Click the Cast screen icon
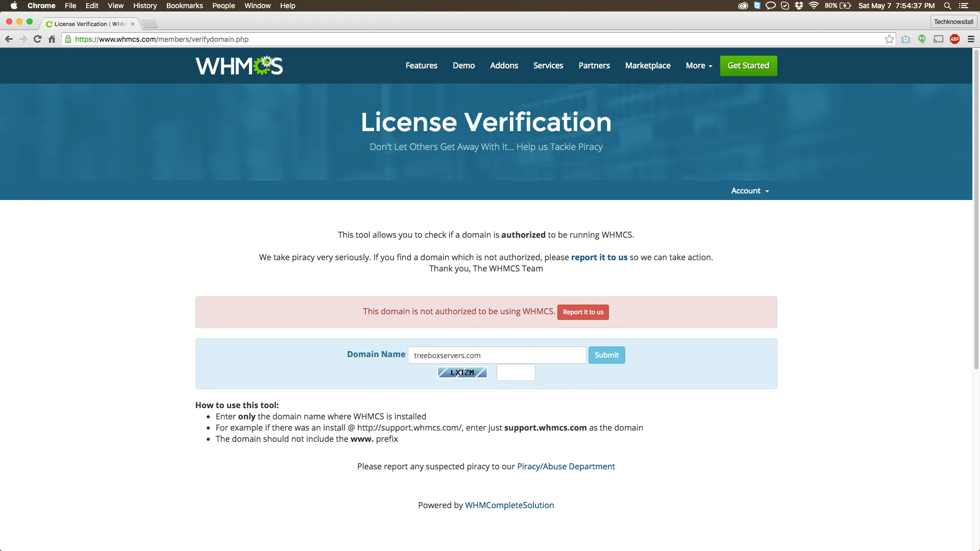The height and width of the screenshot is (551, 980). pos(938,39)
